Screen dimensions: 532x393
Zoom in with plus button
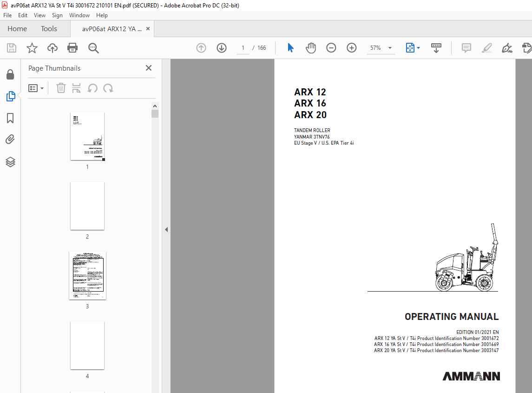tap(352, 48)
